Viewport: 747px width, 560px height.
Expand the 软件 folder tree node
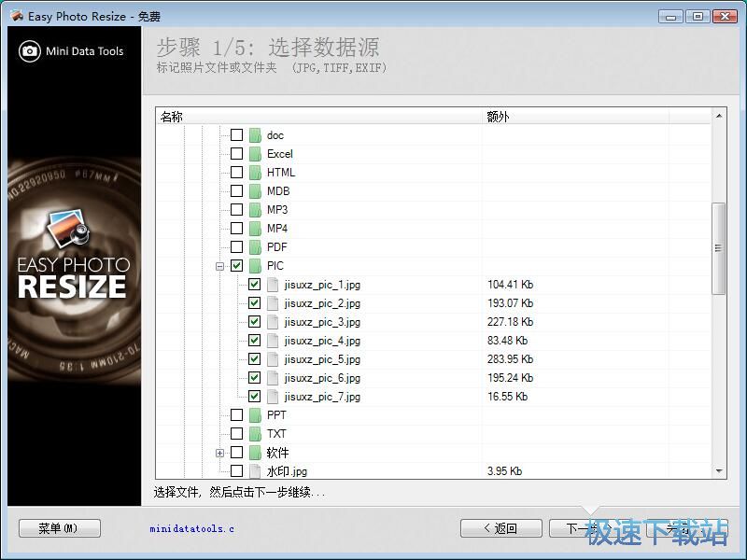[x=220, y=453]
